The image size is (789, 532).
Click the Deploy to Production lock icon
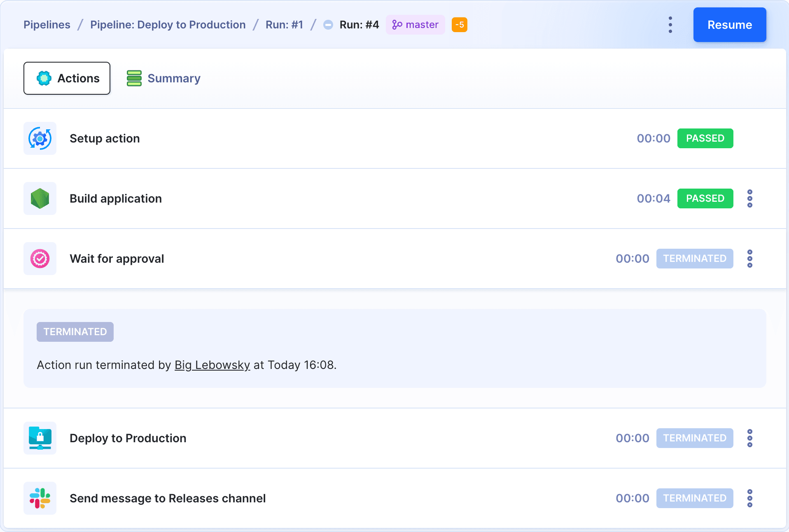pyautogui.click(x=40, y=438)
